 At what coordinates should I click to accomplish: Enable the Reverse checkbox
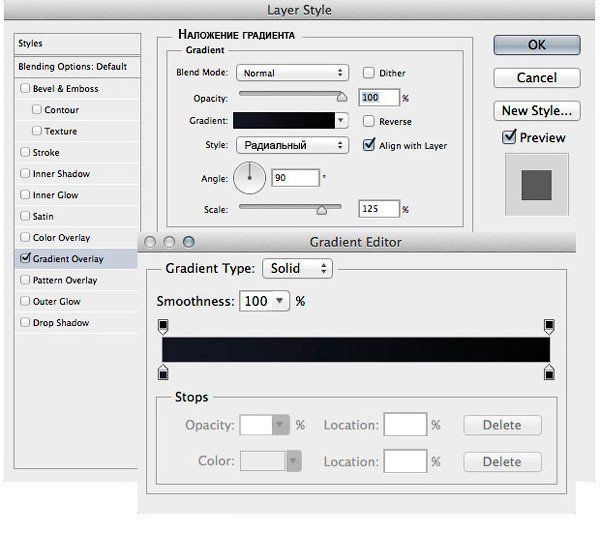(x=369, y=121)
